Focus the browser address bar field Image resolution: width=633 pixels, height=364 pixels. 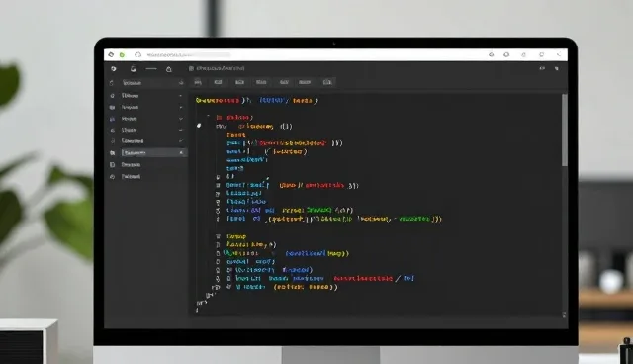(189, 54)
